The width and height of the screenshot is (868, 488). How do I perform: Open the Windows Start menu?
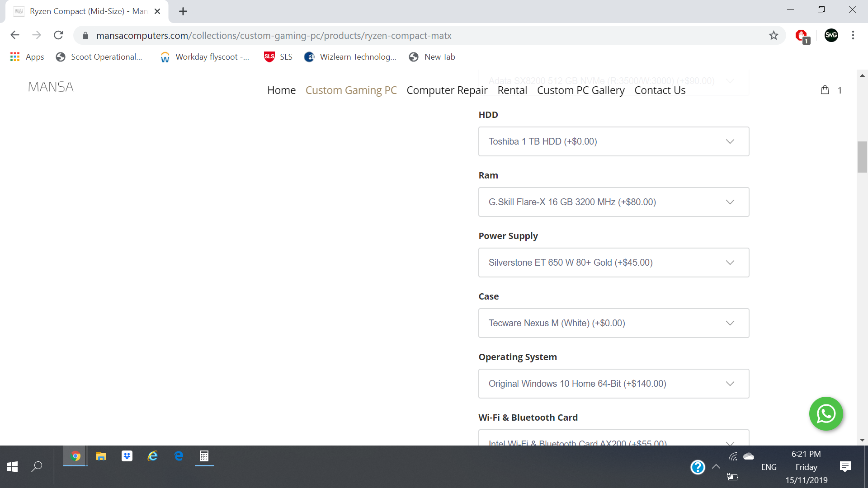12,467
